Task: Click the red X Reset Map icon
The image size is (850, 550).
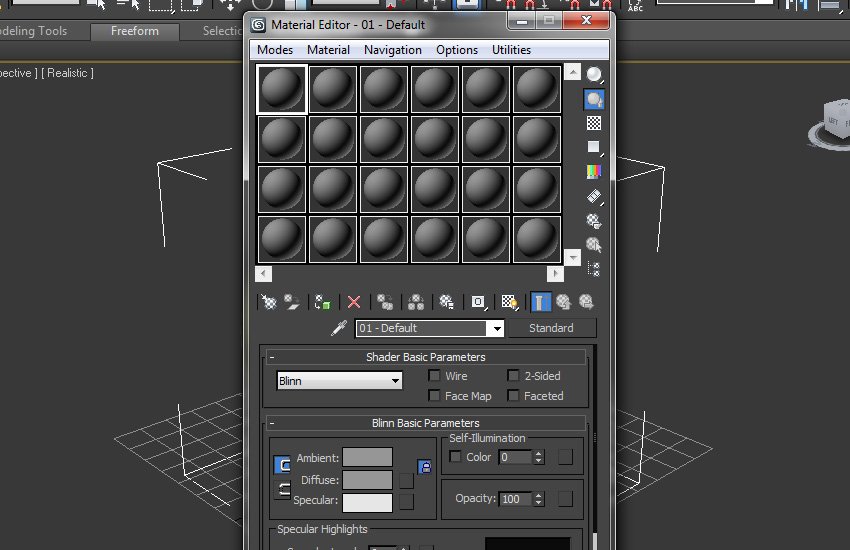Action: (x=353, y=302)
